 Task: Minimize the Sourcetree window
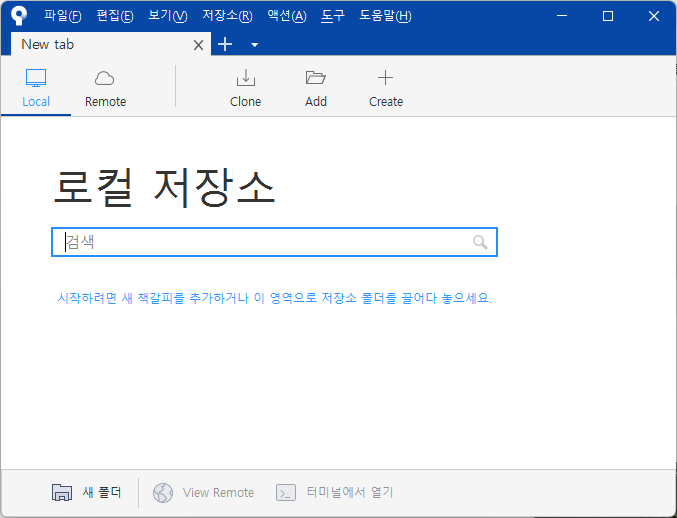pyautogui.click(x=562, y=16)
